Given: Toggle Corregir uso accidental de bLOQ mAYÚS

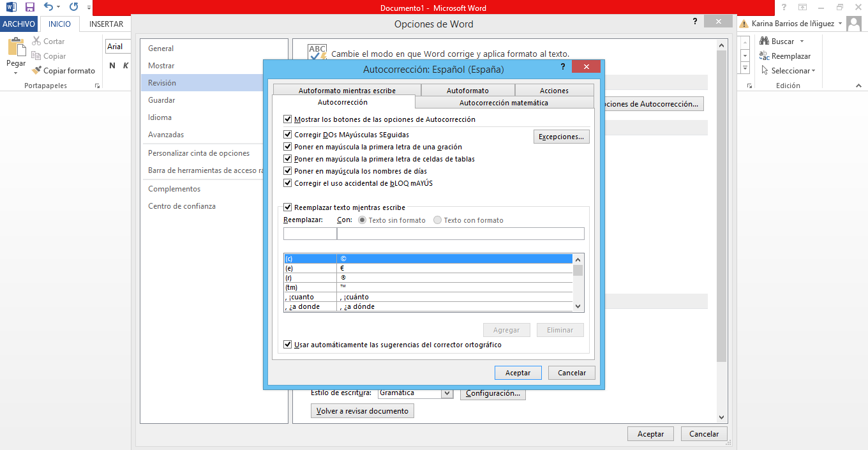Looking at the screenshot, I should click(288, 183).
